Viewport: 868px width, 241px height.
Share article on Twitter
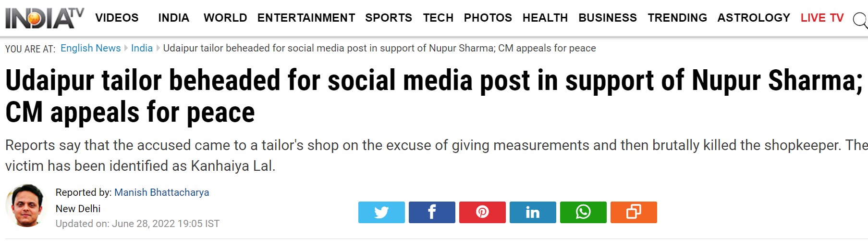coord(381,212)
